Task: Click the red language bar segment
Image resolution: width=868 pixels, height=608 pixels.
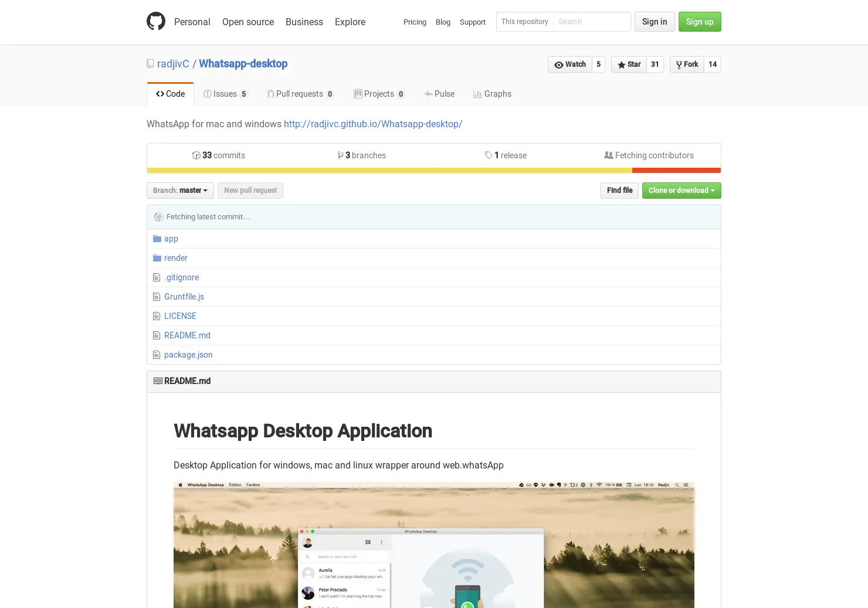Action: [676, 171]
